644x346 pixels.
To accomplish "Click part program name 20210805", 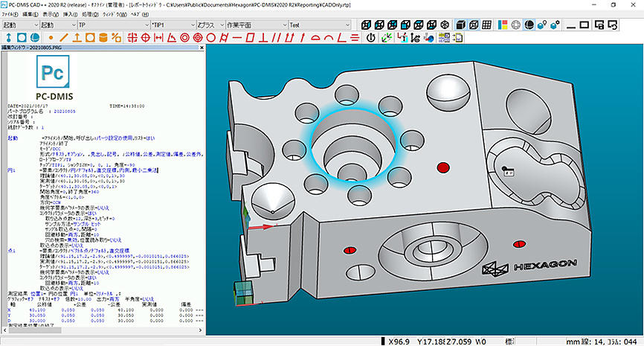I will pos(65,112).
